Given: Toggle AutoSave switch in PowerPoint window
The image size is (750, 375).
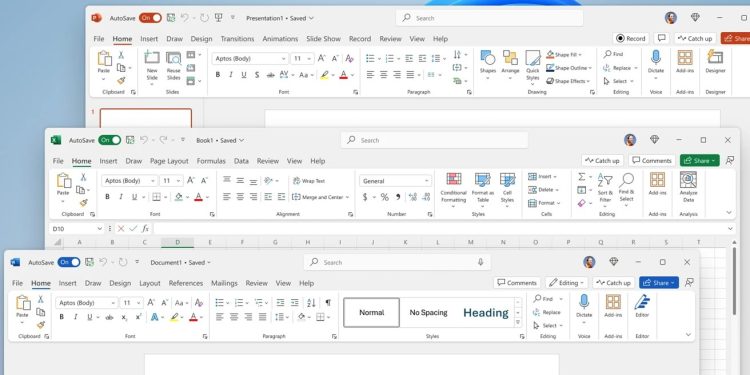Looking at the screenshot, I should [x=150, y=18].
